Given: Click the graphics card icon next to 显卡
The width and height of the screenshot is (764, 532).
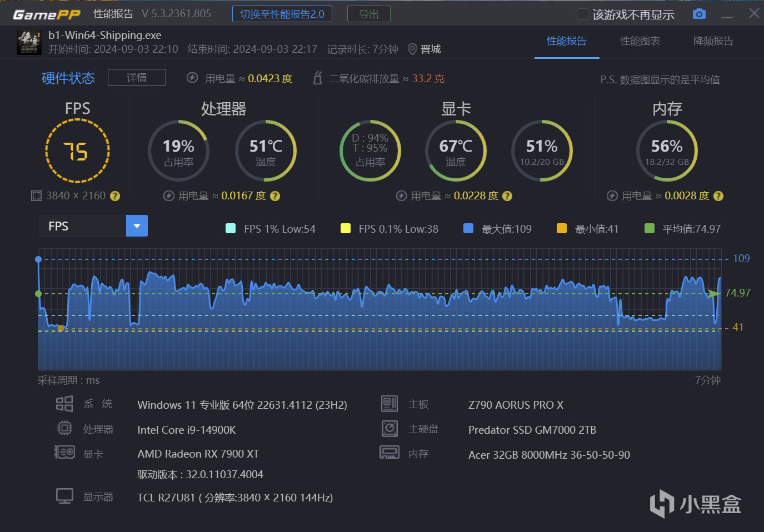Looking at the screenshot, I should coord(64,452).
